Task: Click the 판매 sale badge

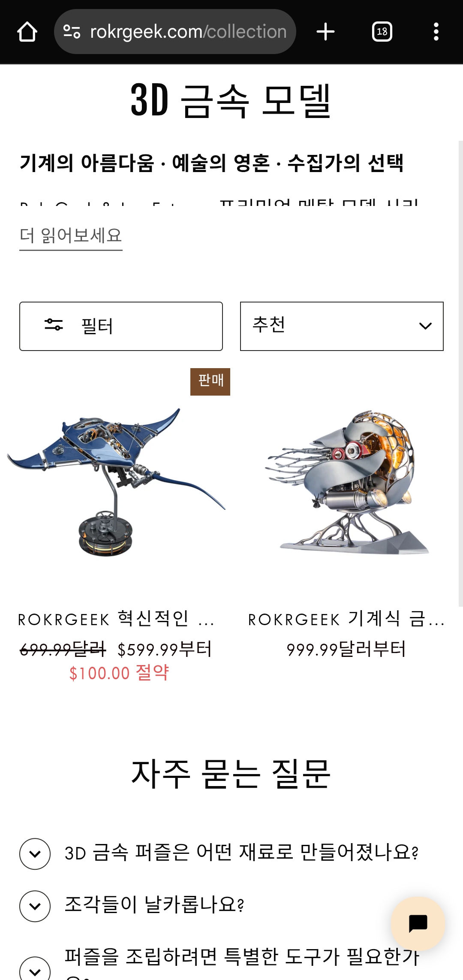Action: [210, 381]
